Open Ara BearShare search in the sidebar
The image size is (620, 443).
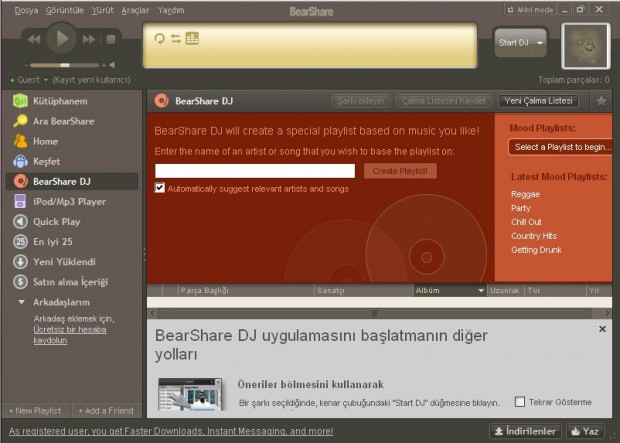coord(72,121)
